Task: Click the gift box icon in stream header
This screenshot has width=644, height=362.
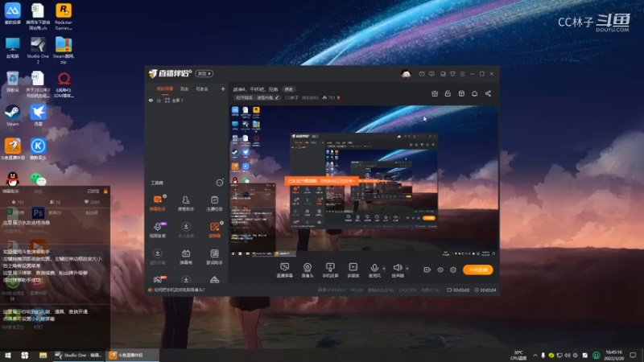Action: click(435, 93)
